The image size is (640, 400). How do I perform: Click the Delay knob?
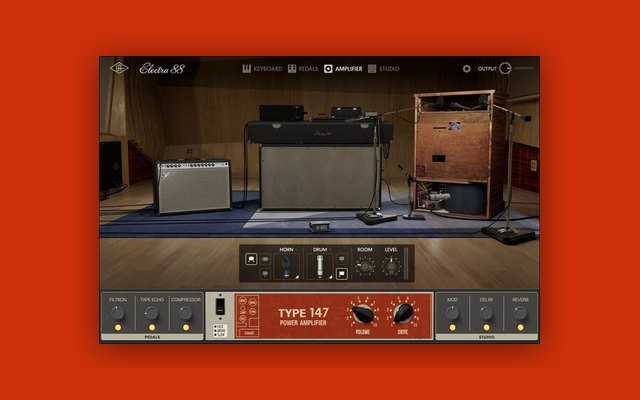coord(486,313)
